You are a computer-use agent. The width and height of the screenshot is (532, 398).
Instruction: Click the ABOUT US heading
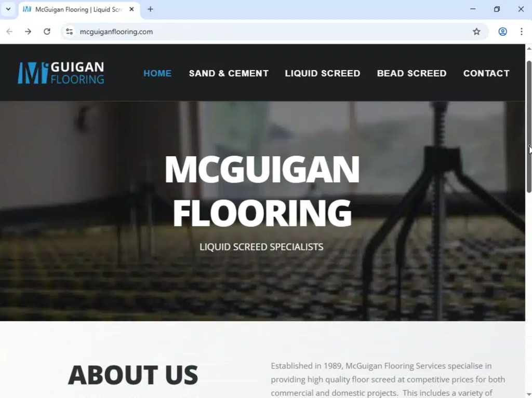point(133,375)
